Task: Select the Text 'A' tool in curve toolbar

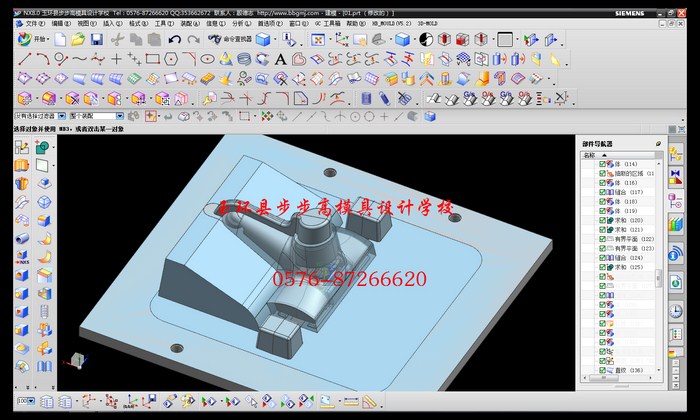Action: coord(280,59)
